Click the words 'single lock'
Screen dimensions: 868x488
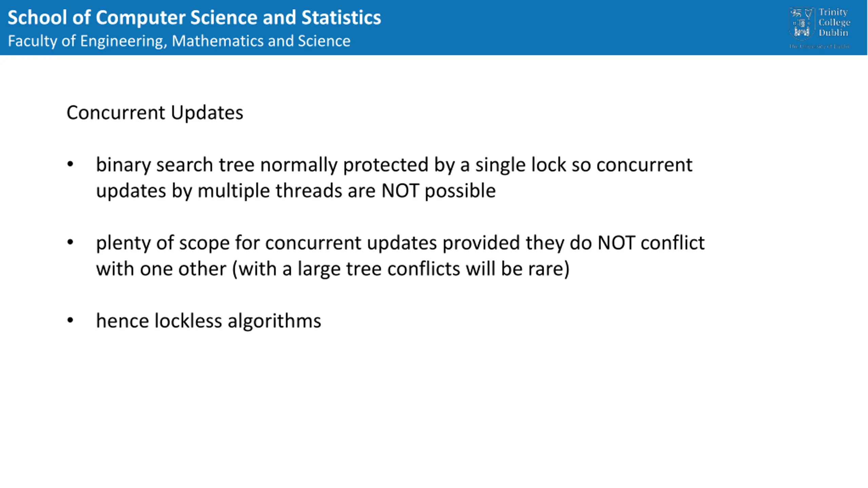pyautogui.click(x=520, y=165)
